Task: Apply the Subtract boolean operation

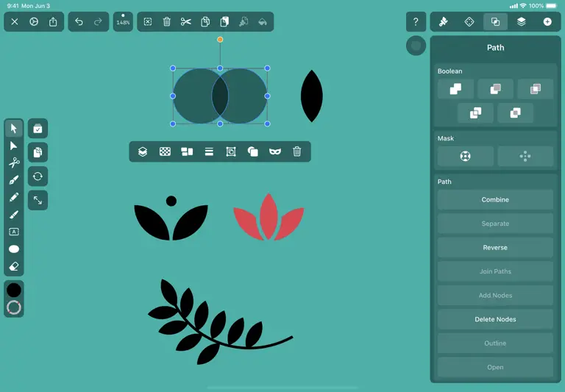Action: pyautogui.click(x=495, y=89)
